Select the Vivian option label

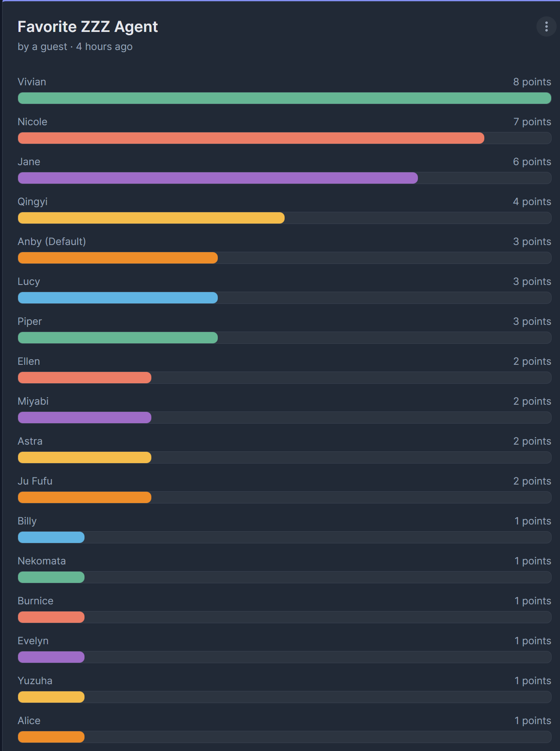(x=32, y=82)
